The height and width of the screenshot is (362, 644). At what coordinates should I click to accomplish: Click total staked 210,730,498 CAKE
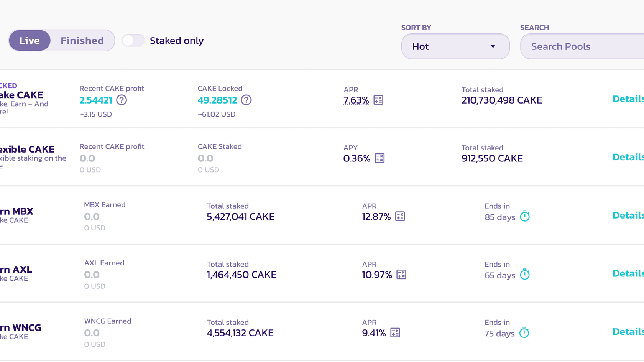pos(502,100)
